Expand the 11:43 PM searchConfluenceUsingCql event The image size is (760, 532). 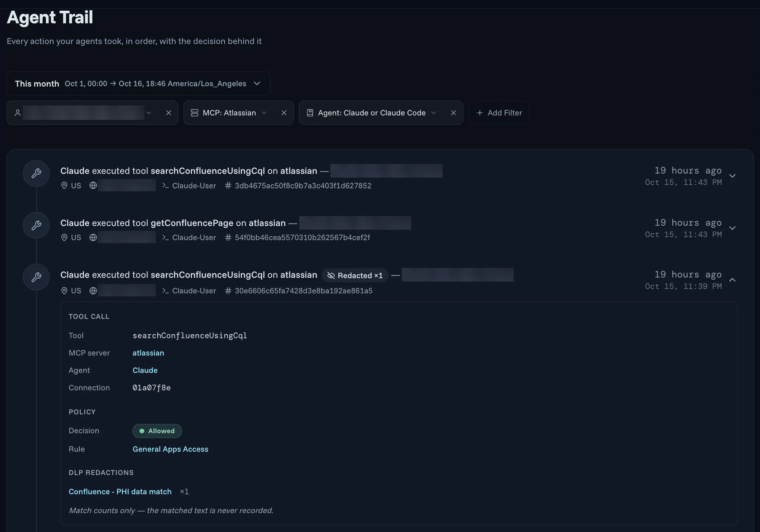(732, 176)
